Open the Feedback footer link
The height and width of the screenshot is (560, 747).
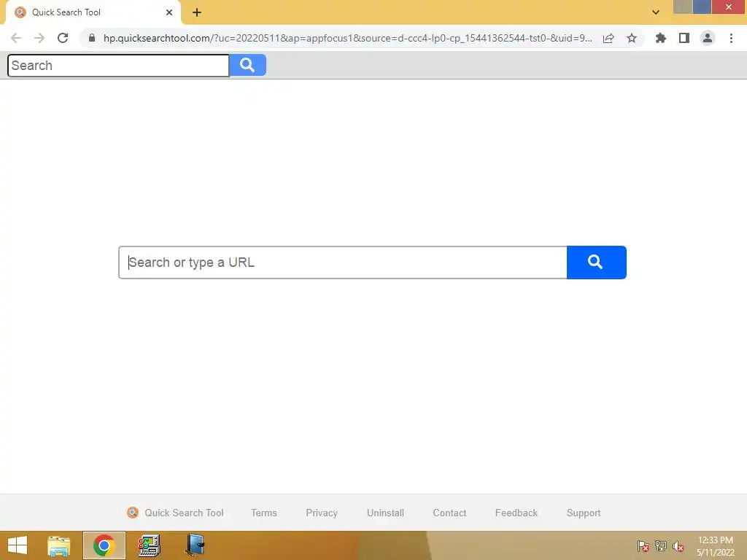click(516, 513)
